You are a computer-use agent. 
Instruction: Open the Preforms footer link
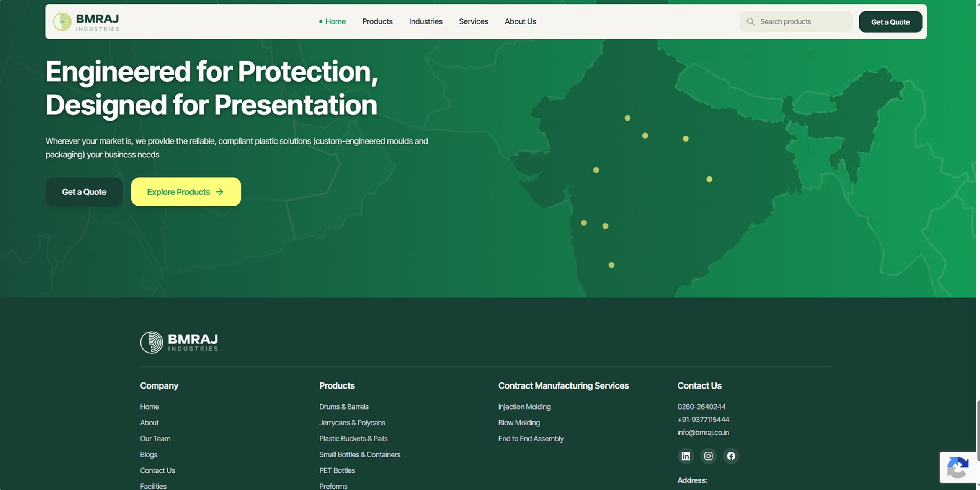[x=333, y=486]
